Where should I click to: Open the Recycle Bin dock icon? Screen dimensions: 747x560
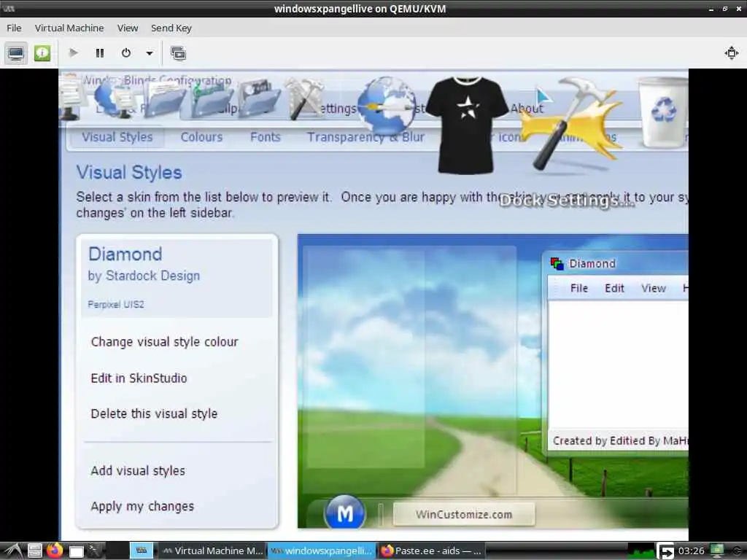[664, 112]
